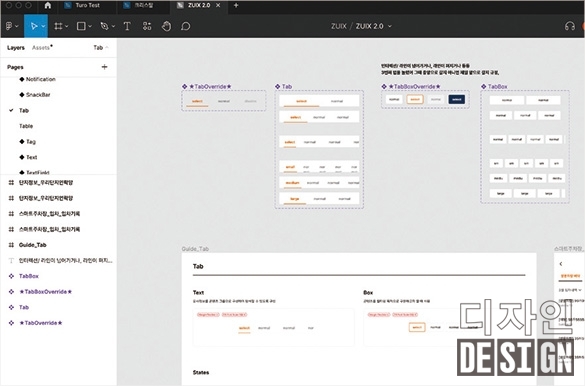The width and height of the screenshot is (585, 386).
Task: Click the orange outlined select in TabBoxOverride
Action: [x=415, y=100]
